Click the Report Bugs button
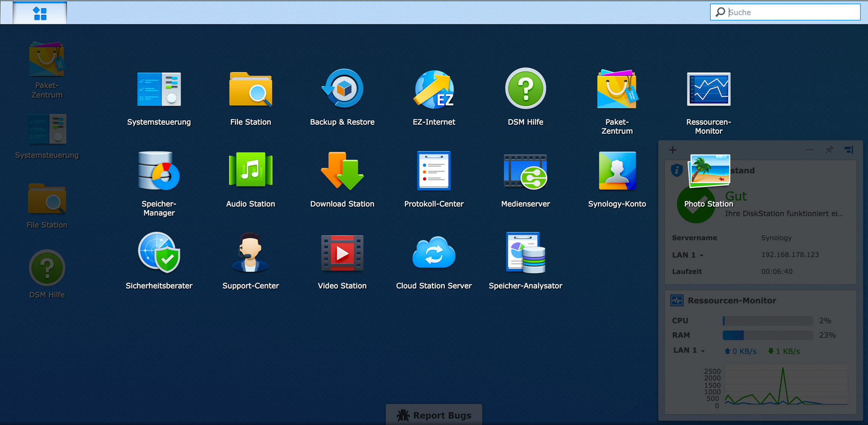This screenshot has height=425, width=868. (434, 415)
